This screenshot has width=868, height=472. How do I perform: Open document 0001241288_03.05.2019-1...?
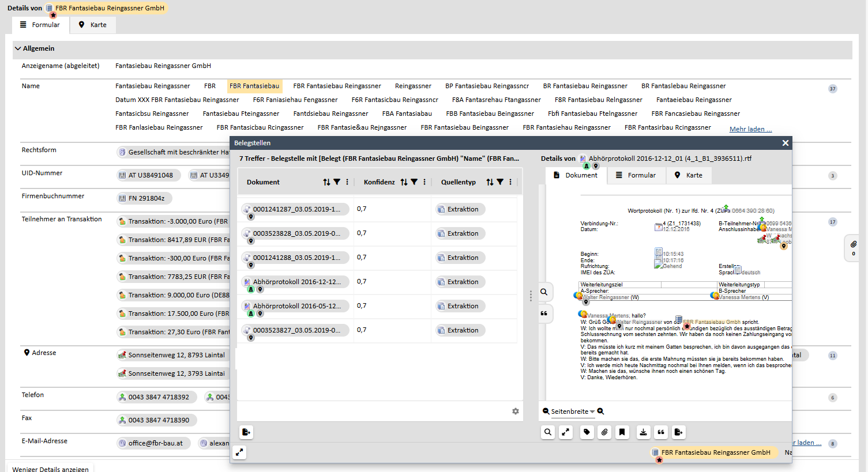click(x=295, y=258)
